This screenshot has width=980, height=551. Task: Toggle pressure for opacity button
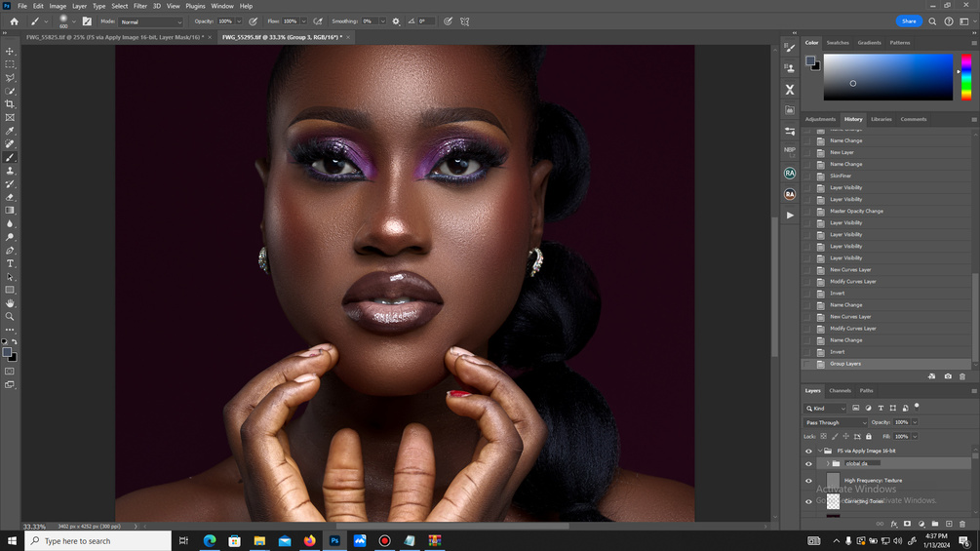coord(254,21)
